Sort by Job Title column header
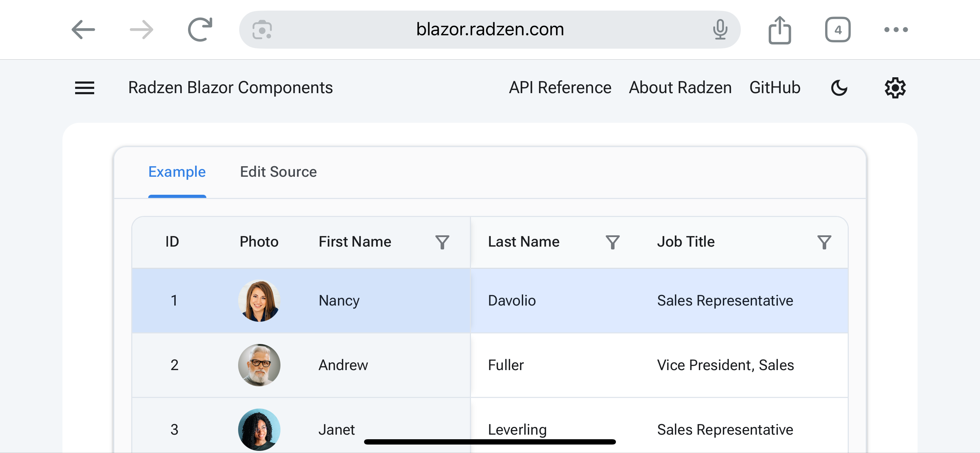 point(685,242)
